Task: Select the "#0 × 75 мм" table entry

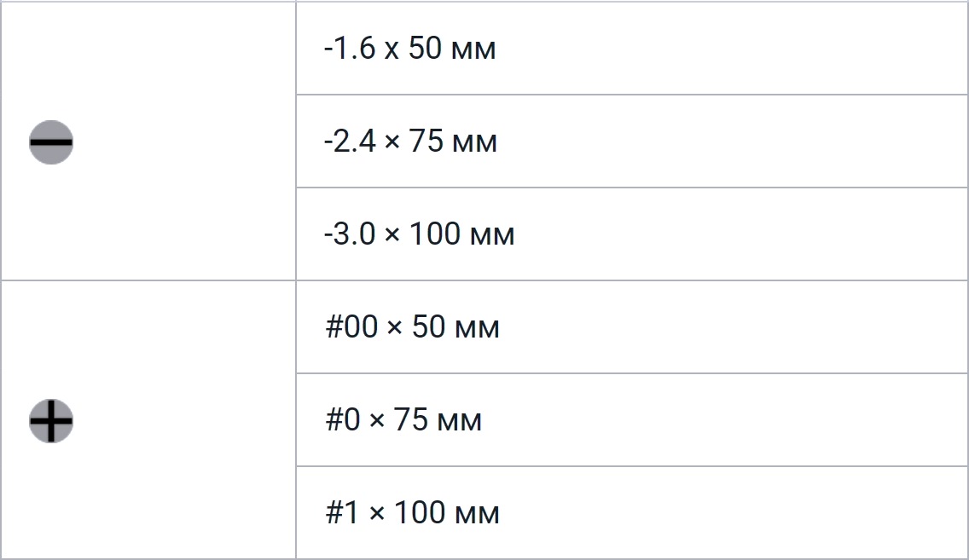Action: [403, 420]
